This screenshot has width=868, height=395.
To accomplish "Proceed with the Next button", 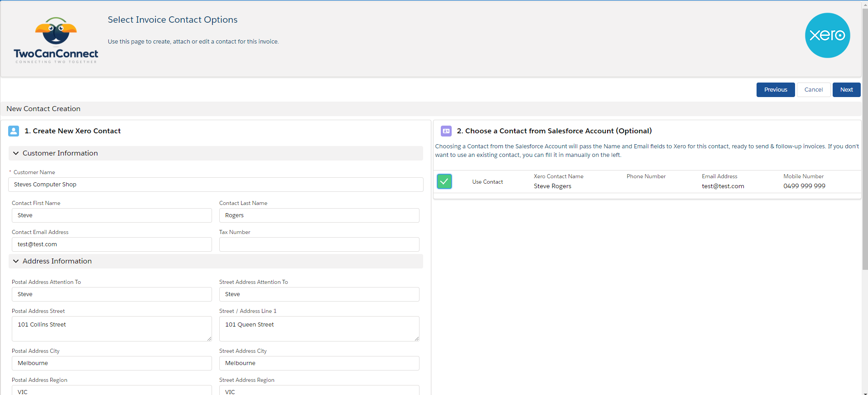I will tap(846, 90).
